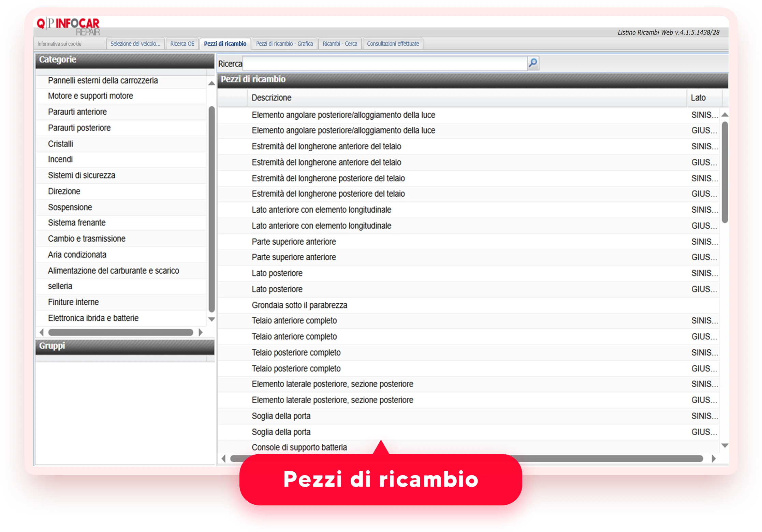
Task: Select Parte superiore anteriore SINIS row
Action: (x=468, y=242)
